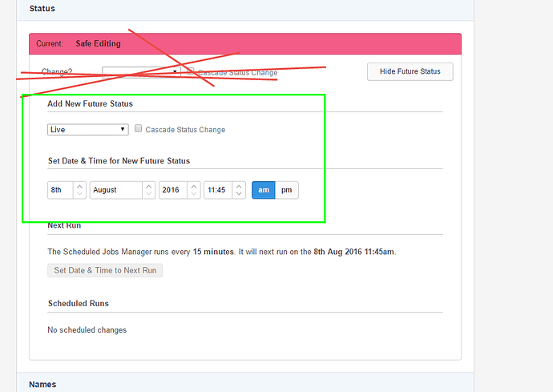The width and height of the screenshot is (553, 392).
Task: Increase the time with up arrow
Action: tap(238, 185)
